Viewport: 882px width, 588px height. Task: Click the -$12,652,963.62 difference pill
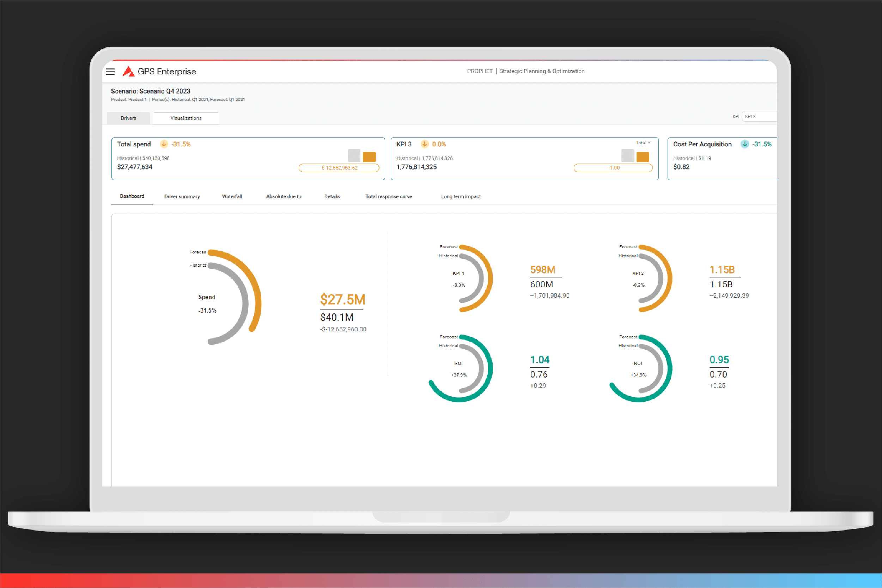[339, 168]
